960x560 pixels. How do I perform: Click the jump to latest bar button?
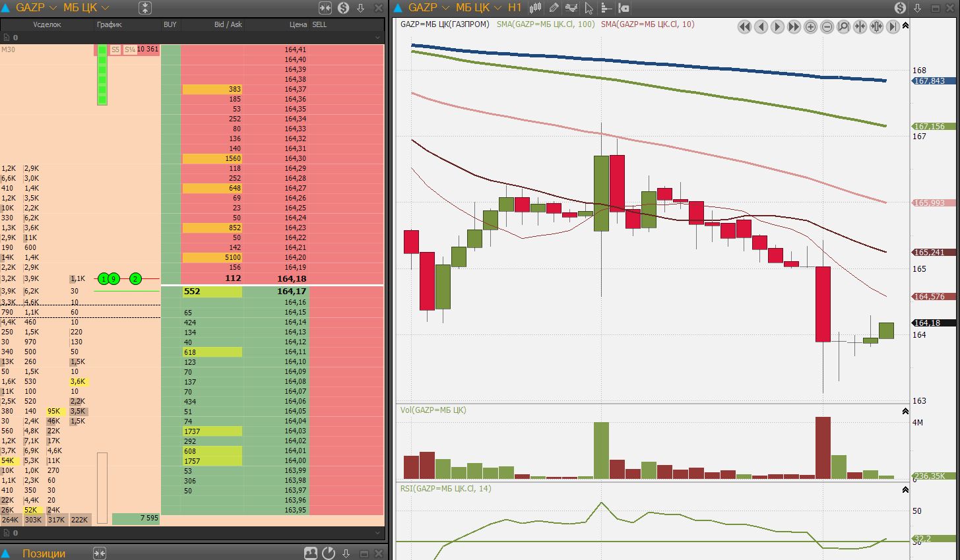click(x=893, y=26)
